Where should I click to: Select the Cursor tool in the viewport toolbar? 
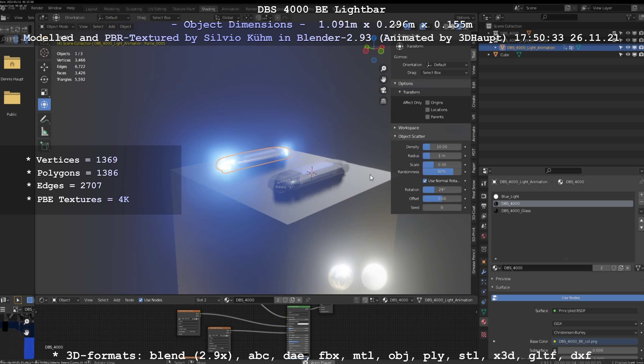[44, 53]
